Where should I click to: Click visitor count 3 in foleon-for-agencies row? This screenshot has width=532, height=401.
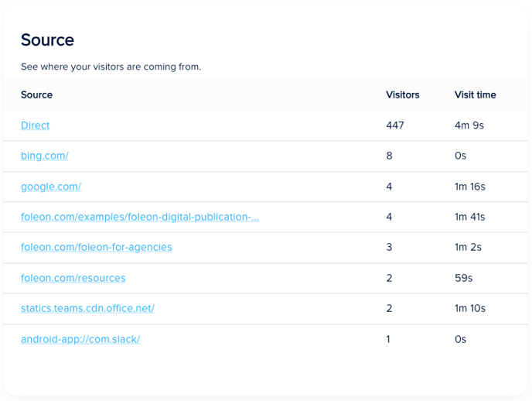tap(389, 247)
